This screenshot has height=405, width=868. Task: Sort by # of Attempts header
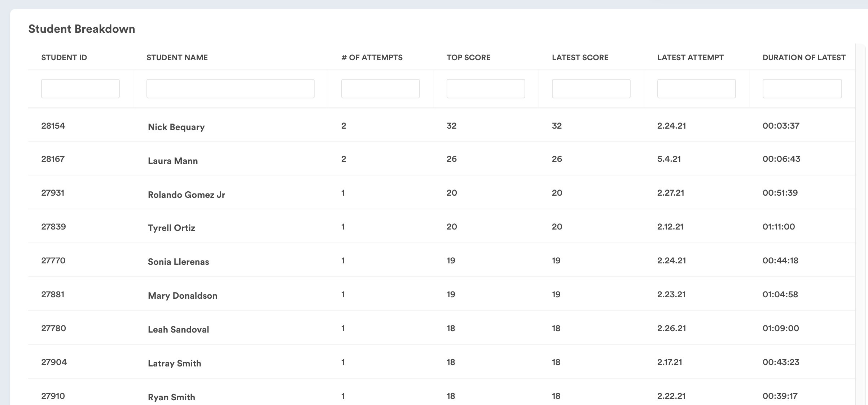[372, 58]
